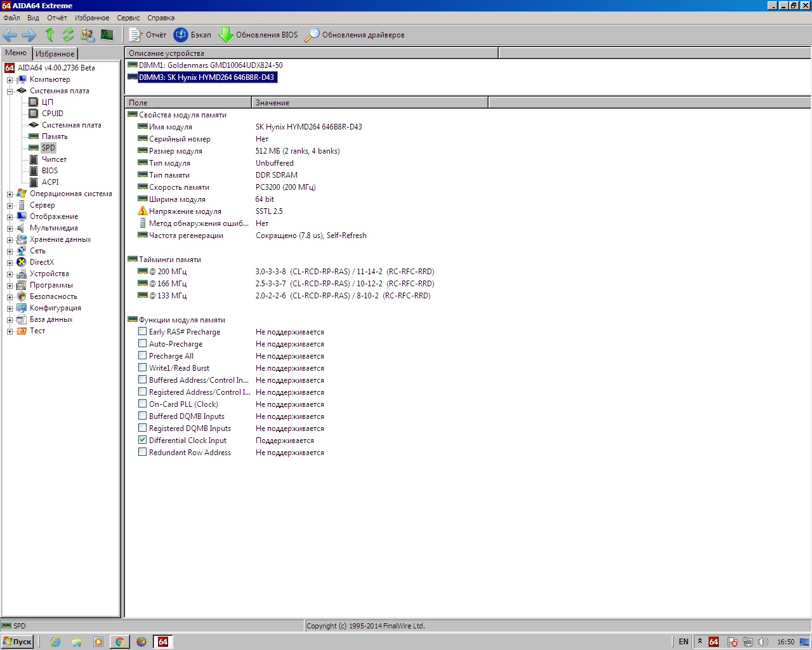Click the AIDA64 taskbar button
This screenshot has height=650, width=812.
coord(163,642)
